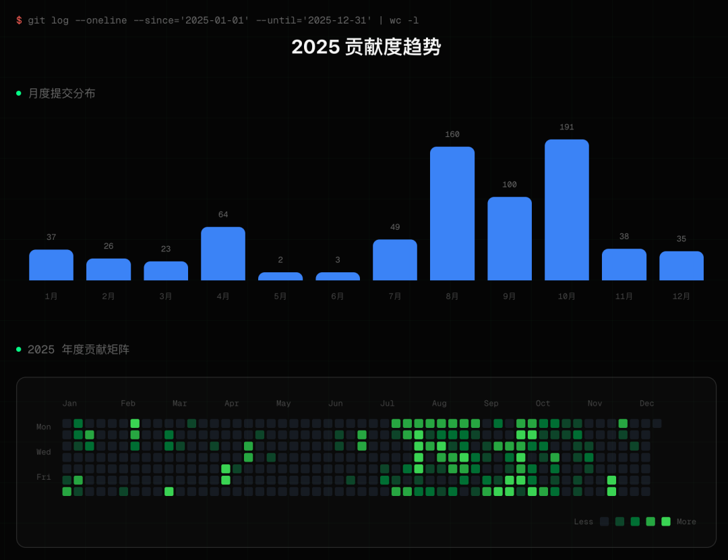Select the 12月 bar showing 35
The image size is (728, 560).
tap(681, 266)
